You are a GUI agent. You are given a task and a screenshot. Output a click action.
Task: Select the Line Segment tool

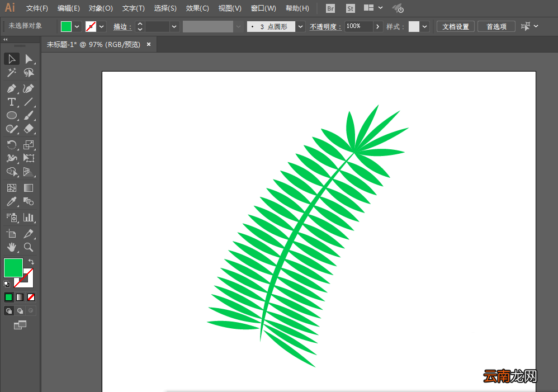coord(29,102)
